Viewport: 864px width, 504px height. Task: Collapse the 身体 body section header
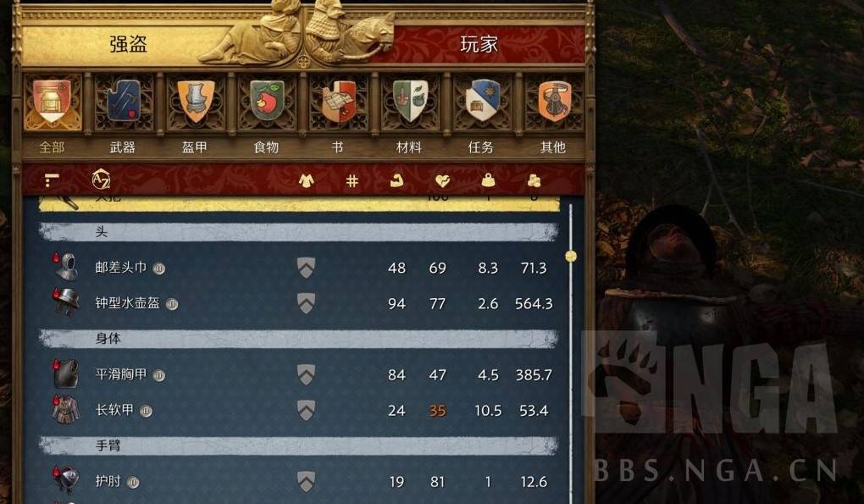299,339
